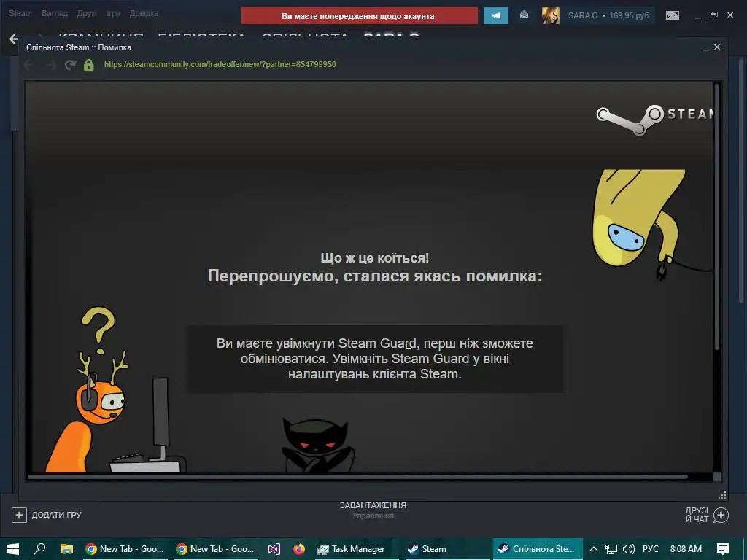Click the ДОДАТИ ГРУ label
Image resolution: width=747 pixels, height=560 pixels.
click(57, 515)
